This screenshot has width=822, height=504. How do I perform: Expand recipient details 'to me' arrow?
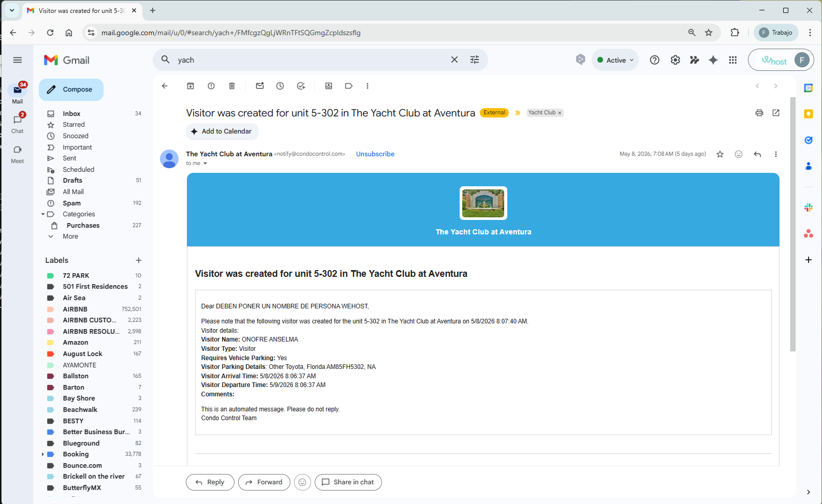205,164
